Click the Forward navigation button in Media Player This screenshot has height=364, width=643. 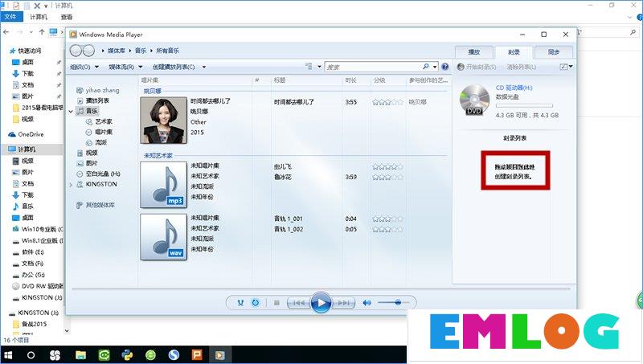pyautogui.click(x=89, y=51)
